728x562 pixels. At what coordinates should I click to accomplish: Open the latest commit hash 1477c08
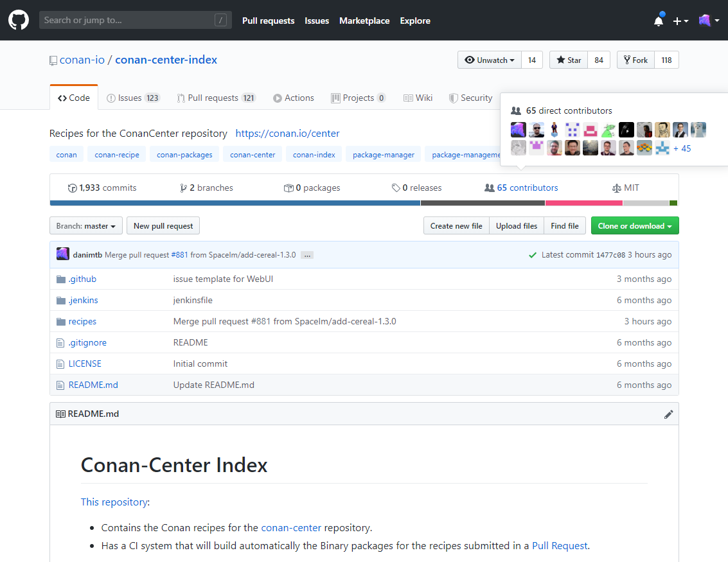pyautogui.click(x=610, y=255)
